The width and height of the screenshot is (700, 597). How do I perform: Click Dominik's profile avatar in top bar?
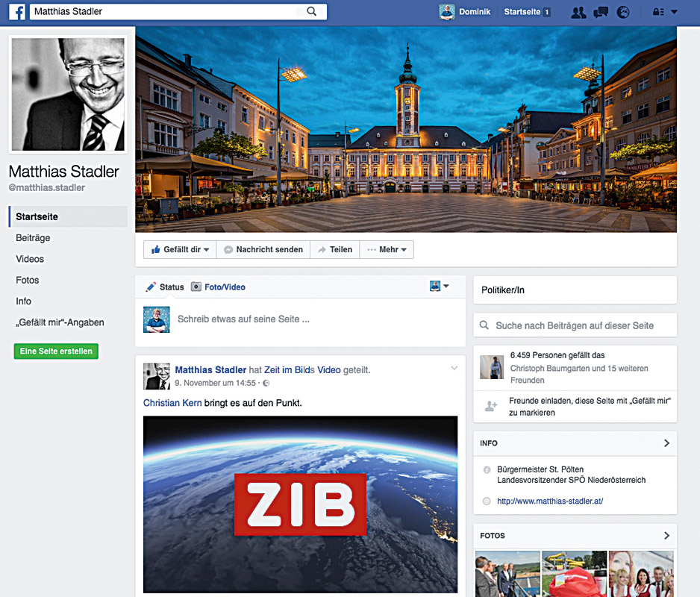pos(446,12)
